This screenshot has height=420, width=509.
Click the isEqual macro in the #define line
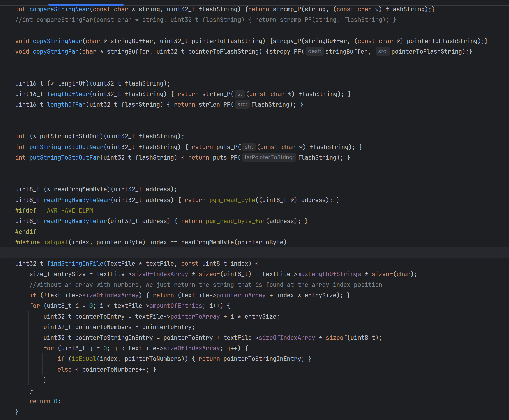coord(55,242)
